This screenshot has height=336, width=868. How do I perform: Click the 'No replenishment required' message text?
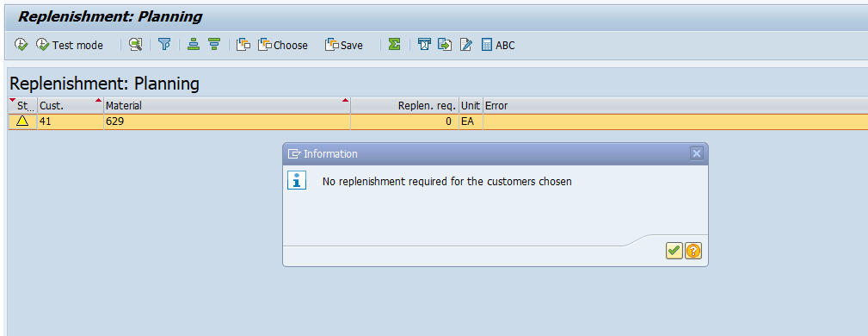click(x=446, y=181)
